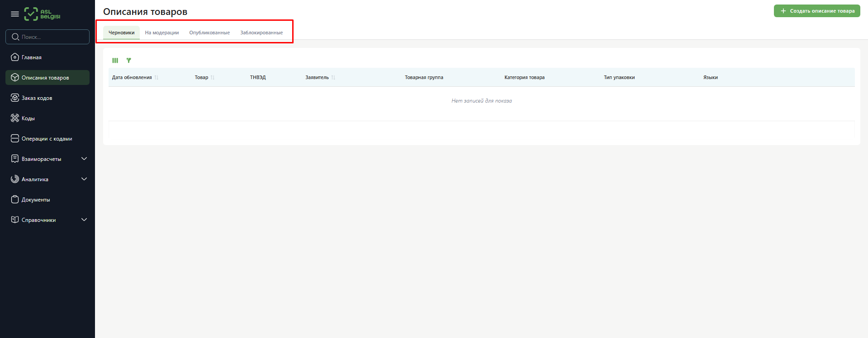Expand the Аналитика submenu chevron
The height and width of the screenshot is (338, 868).
(x=84, y=179)
